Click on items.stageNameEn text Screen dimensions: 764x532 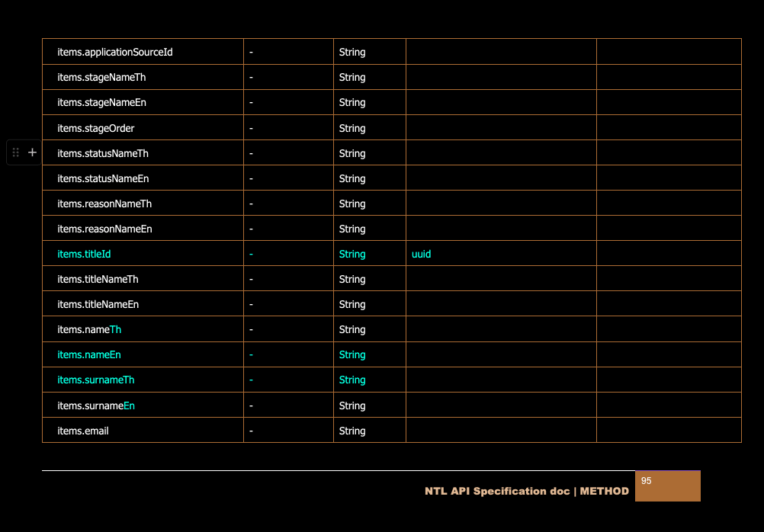click(101, 103)
